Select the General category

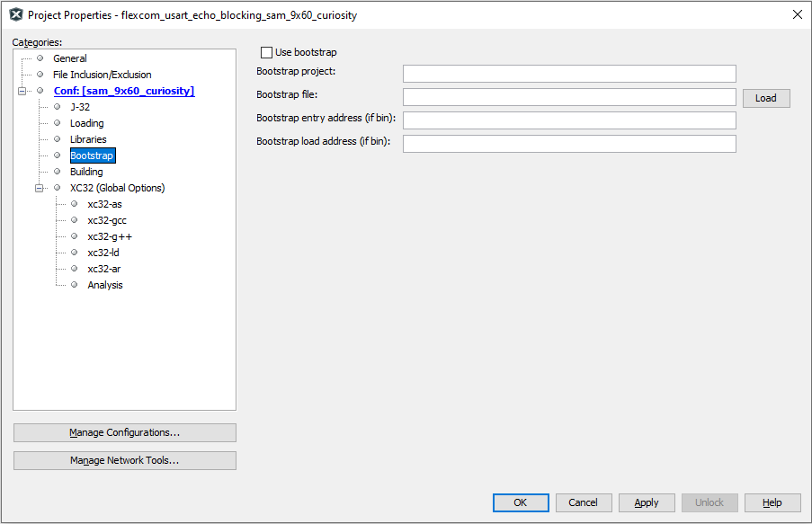pyautogui.click(x=70, y=58)
